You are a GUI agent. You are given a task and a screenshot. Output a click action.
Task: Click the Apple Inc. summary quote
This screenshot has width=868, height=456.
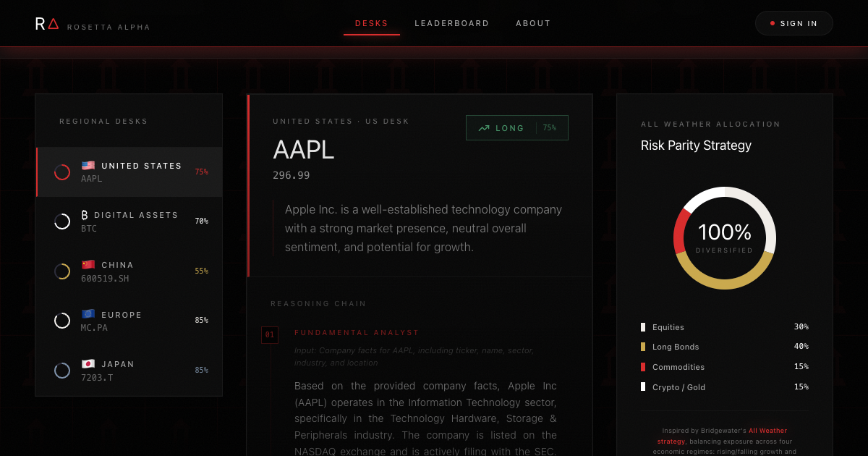[x=423, y=228]
